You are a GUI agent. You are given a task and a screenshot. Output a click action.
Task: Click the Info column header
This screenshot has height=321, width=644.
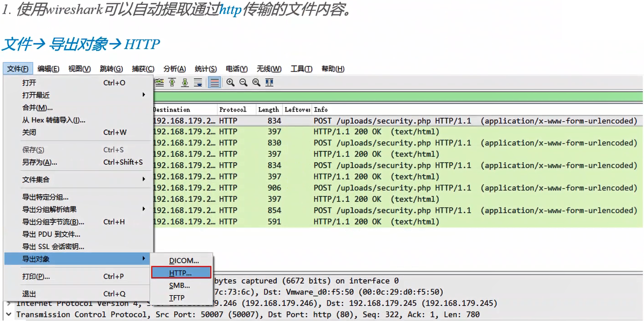click(477, 110)
